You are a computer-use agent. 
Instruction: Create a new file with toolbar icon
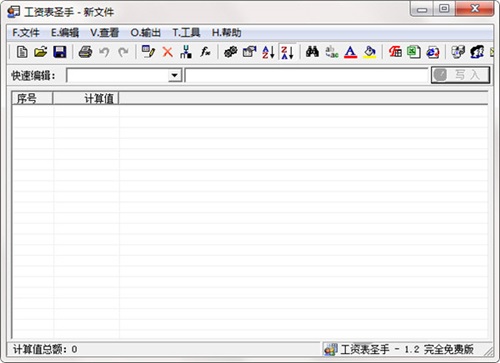coord(22,52)
